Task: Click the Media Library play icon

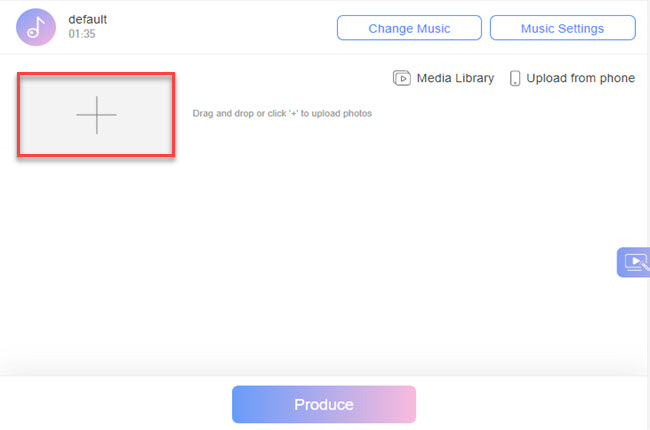Action: [x=402, y=78]
